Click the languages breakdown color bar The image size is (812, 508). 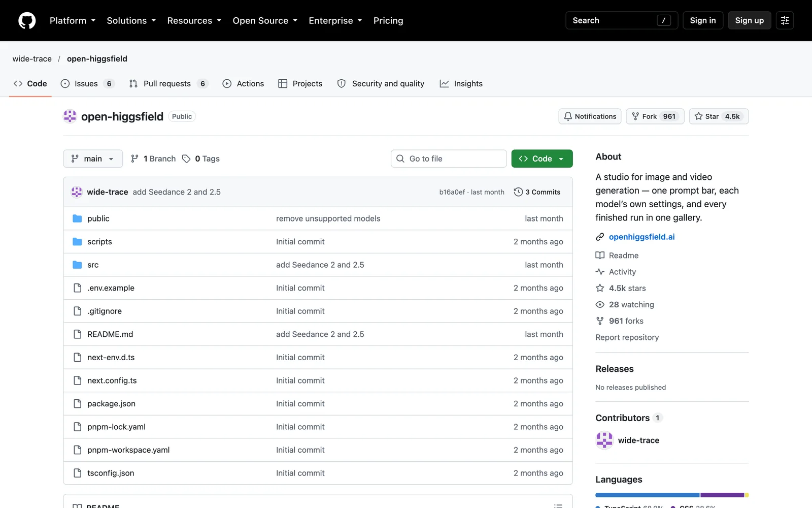(672, 495)
